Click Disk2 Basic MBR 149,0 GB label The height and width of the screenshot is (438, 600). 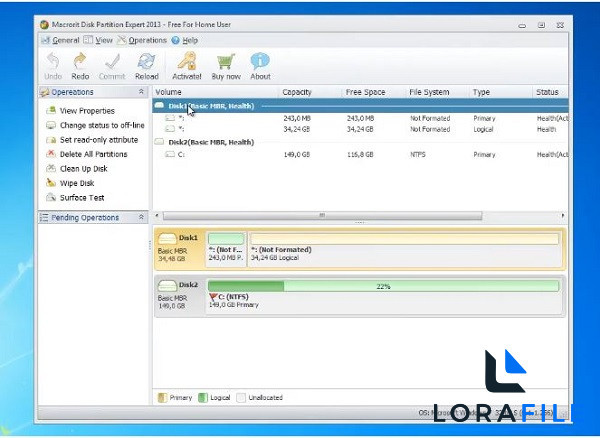tap(172, 302)
